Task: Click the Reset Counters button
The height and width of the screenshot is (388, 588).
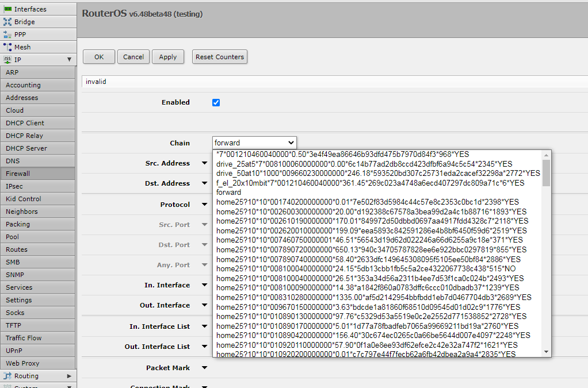Action: pos(220,57)
